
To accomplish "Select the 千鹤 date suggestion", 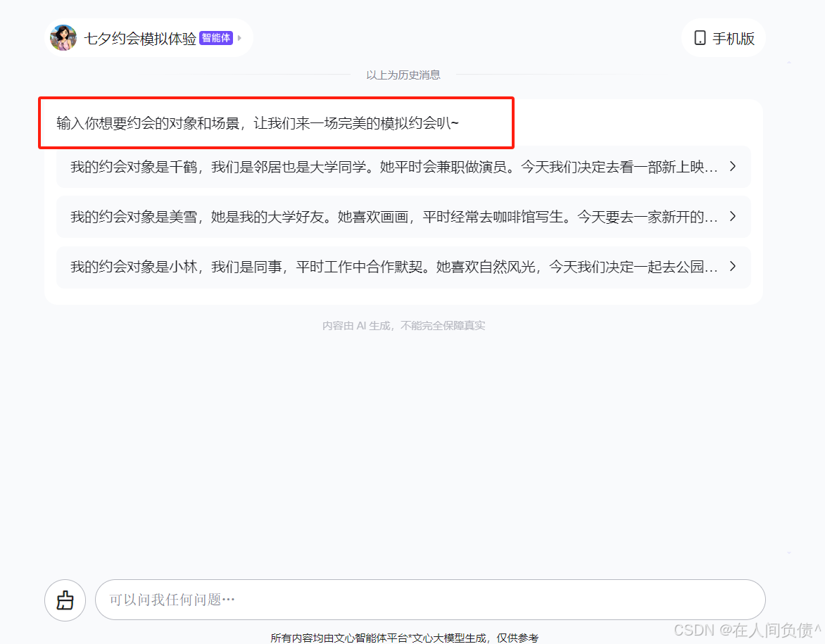I will (403, 167).
